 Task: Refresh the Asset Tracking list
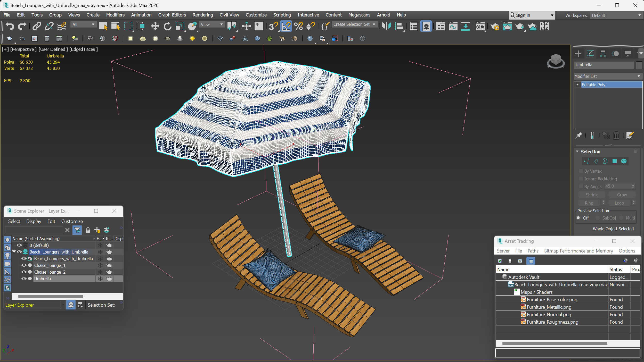click(500, 261)
